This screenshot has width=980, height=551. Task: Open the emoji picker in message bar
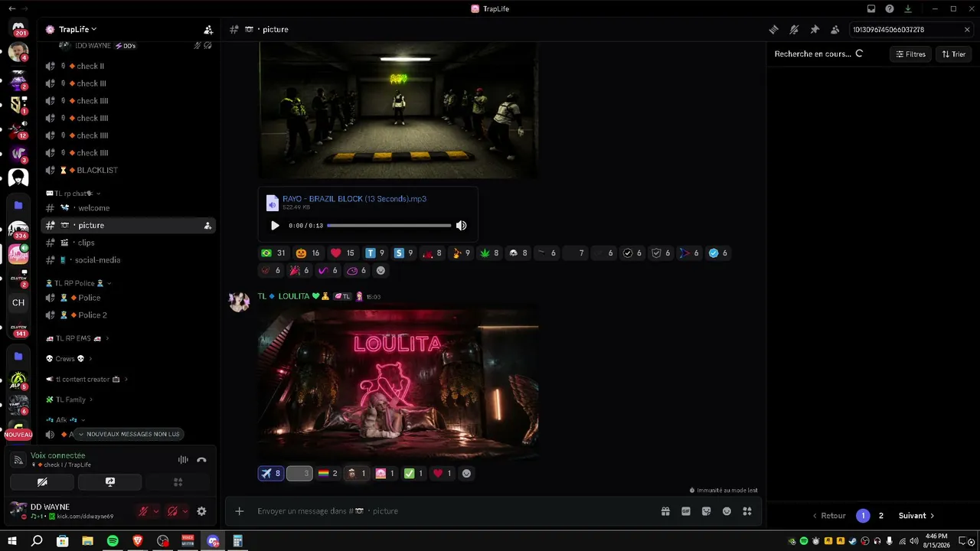tap(727, 511)
